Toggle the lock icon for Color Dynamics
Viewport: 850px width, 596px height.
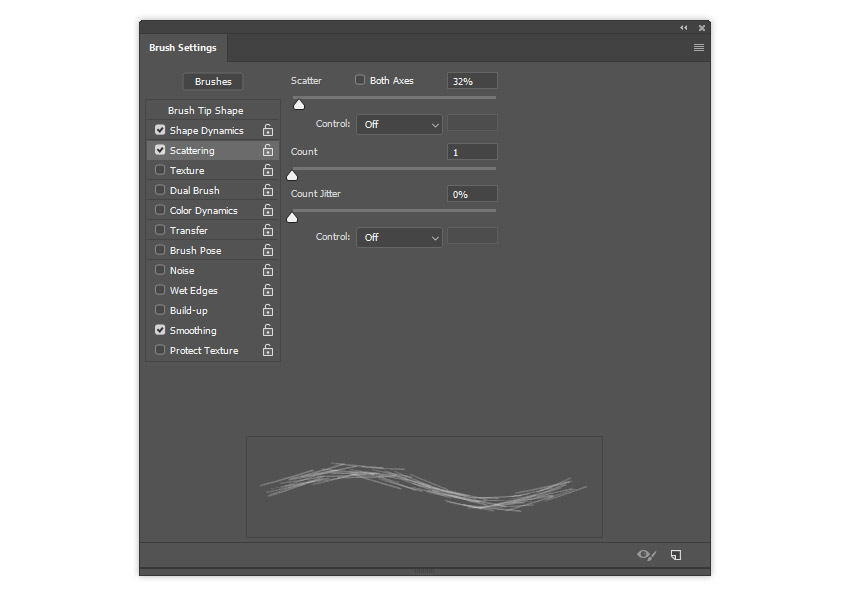pos(268,210)
